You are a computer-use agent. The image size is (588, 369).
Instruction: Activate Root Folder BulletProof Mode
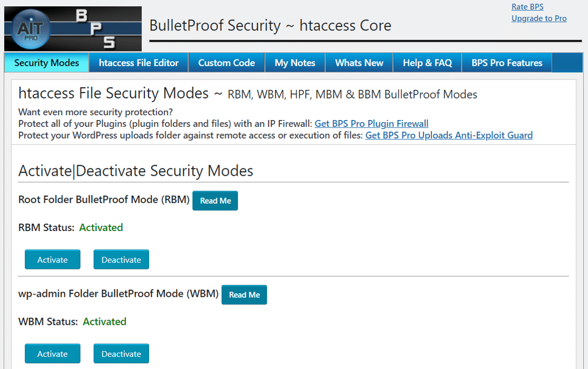[52, 259]
